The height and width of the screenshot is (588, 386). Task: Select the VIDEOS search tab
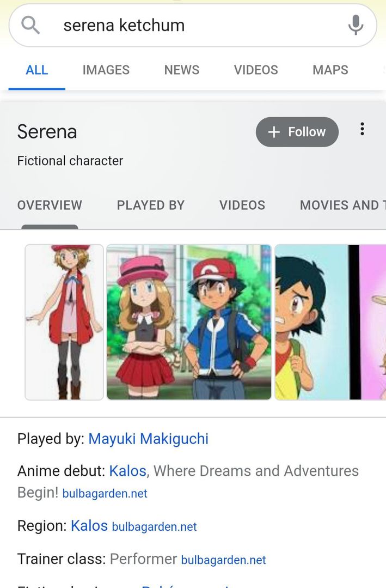coord(256,70)
